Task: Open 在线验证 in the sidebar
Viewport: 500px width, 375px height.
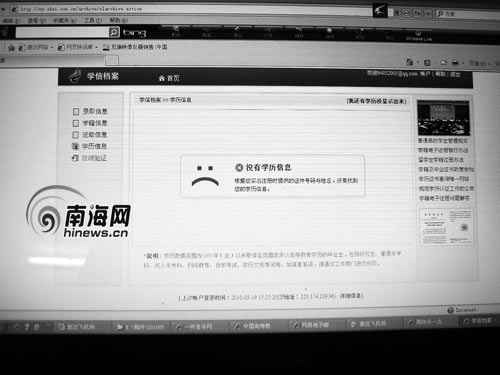Action: [x=94, y=158]
